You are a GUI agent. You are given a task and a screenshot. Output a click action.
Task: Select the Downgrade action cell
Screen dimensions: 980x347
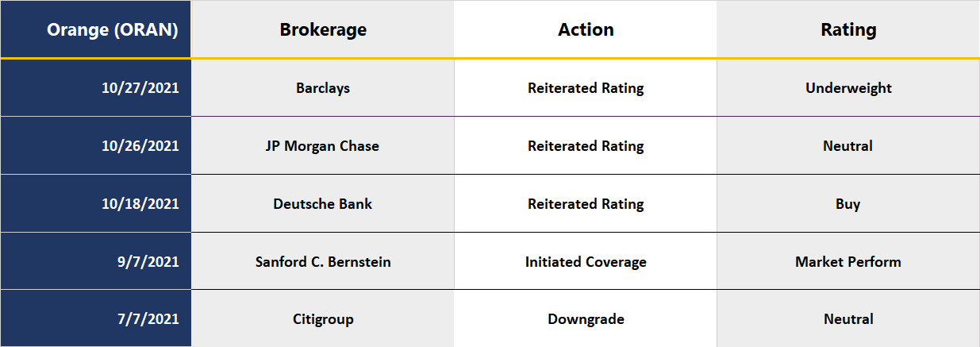click(586, 319)
